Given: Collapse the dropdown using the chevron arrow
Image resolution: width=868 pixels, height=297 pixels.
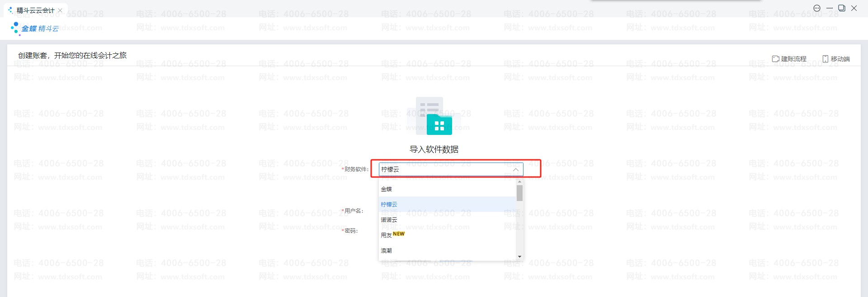Looking at the screenshot, I should coord(515,169).
